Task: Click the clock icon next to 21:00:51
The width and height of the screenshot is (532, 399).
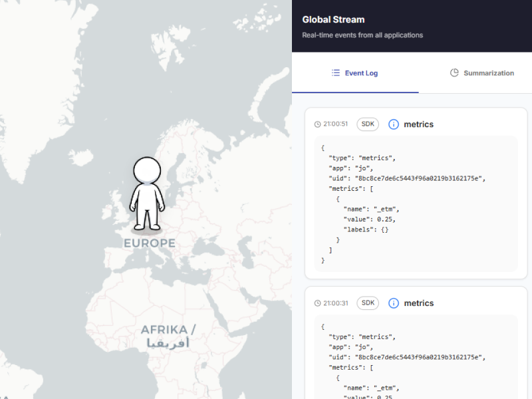Action: click(x=318, y=124)
